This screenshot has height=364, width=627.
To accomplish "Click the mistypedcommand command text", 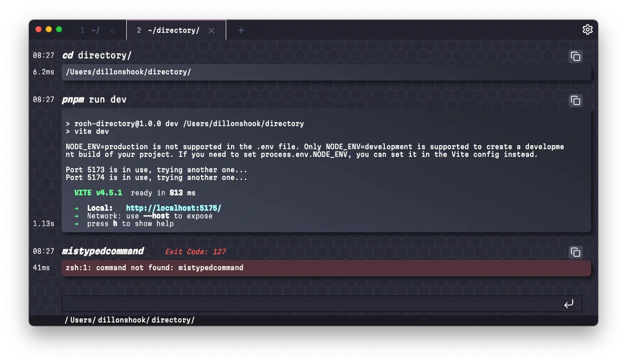I will [103, 251].
